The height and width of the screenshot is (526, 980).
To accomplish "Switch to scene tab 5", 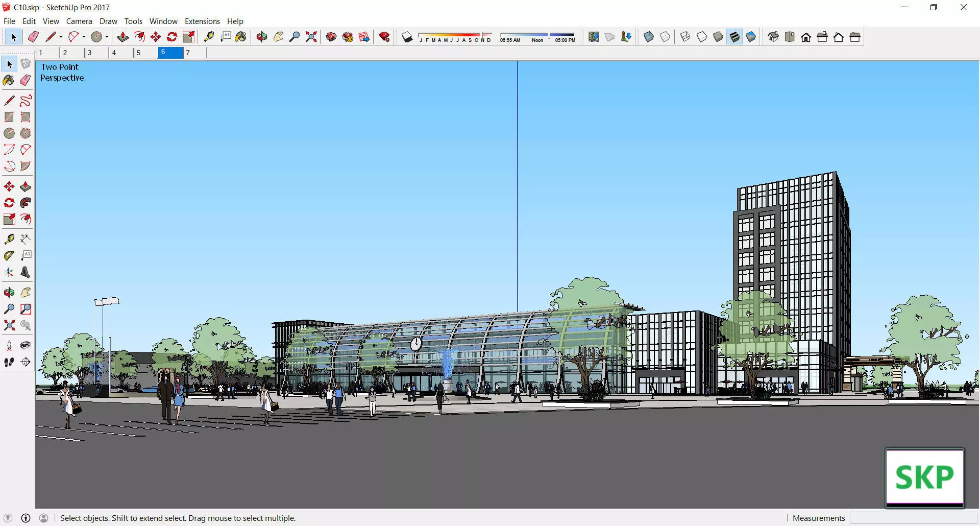I will 145,53.
